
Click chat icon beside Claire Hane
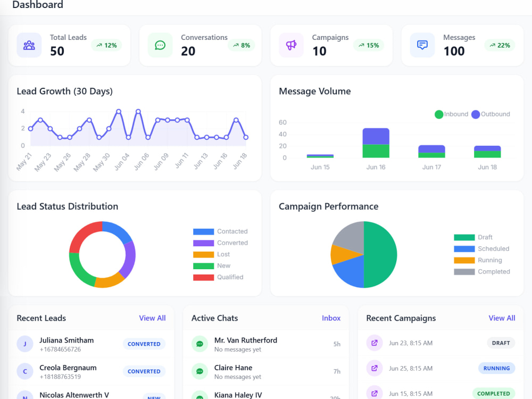(200, 371)
